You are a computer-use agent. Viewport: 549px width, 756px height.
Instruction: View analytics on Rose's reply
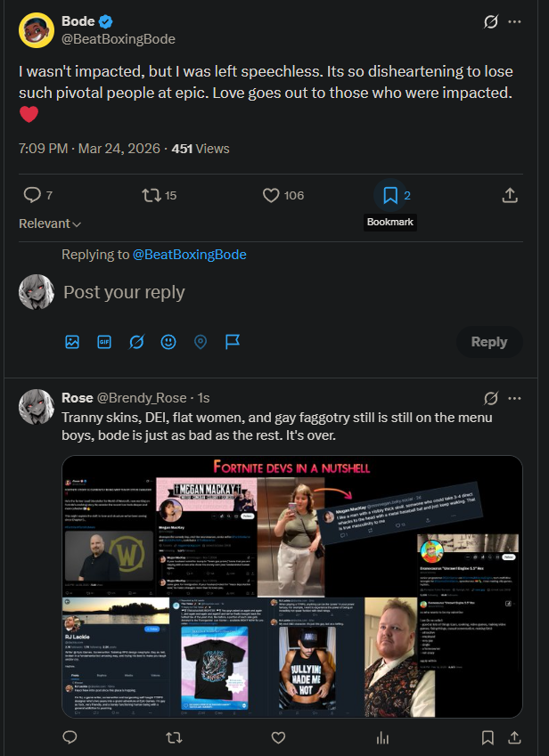382,737
